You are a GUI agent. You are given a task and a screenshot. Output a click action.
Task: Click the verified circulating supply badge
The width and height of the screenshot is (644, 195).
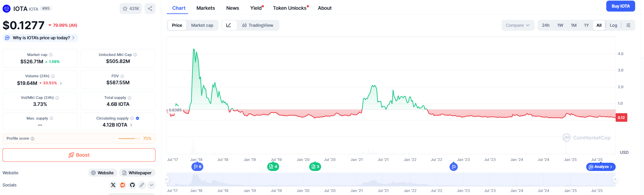point(138,118)
